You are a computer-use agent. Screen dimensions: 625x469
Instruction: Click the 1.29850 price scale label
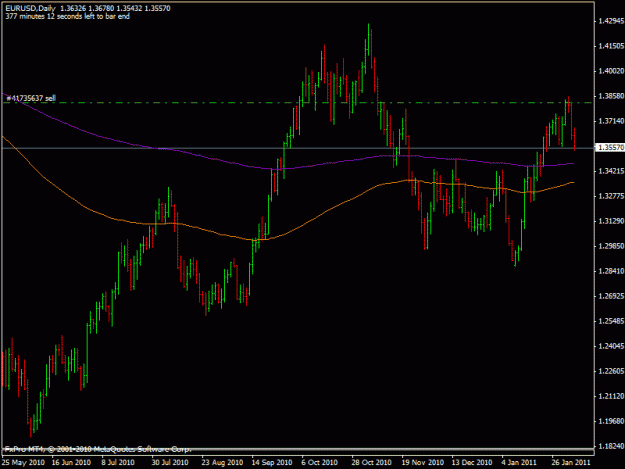[x=611, y=246]
